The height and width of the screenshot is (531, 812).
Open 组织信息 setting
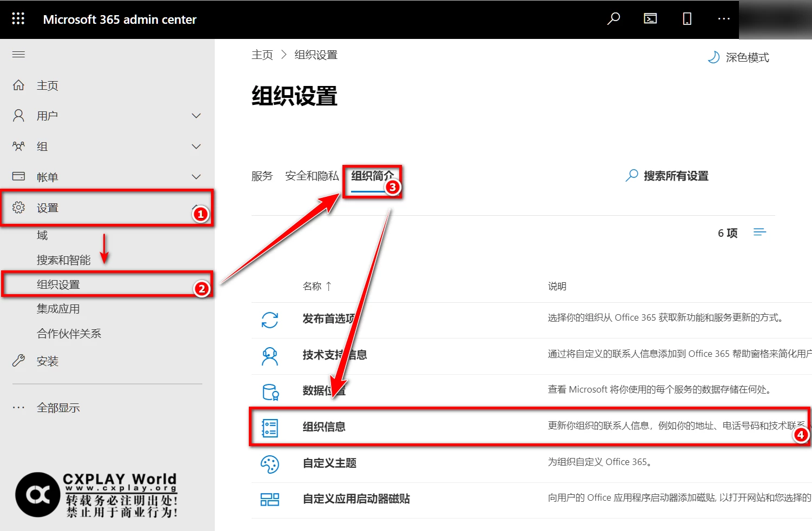click(x=324, y=427)
